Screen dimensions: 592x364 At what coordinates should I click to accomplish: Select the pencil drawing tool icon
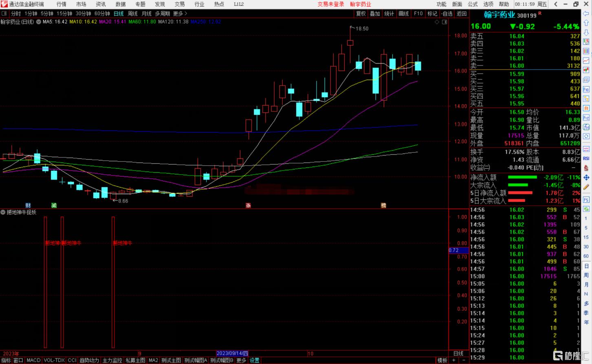pyautogui.click(x=586, y=187)
